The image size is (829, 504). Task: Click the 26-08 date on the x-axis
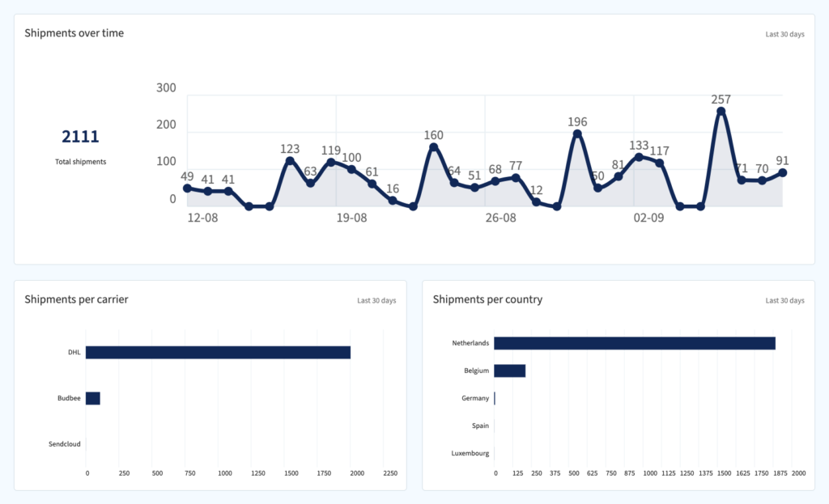click(500, 218)
